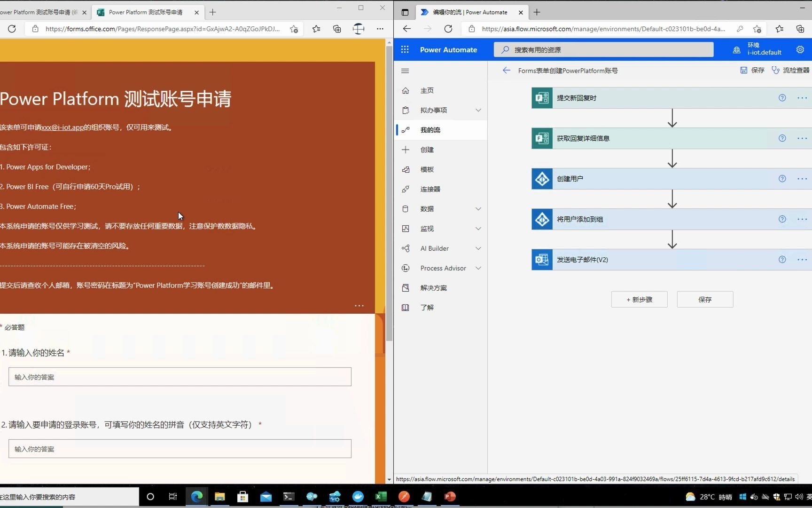Expand Process Advisor in the navigation
Viewport: 812px width, 508px height.
(478, 268)
